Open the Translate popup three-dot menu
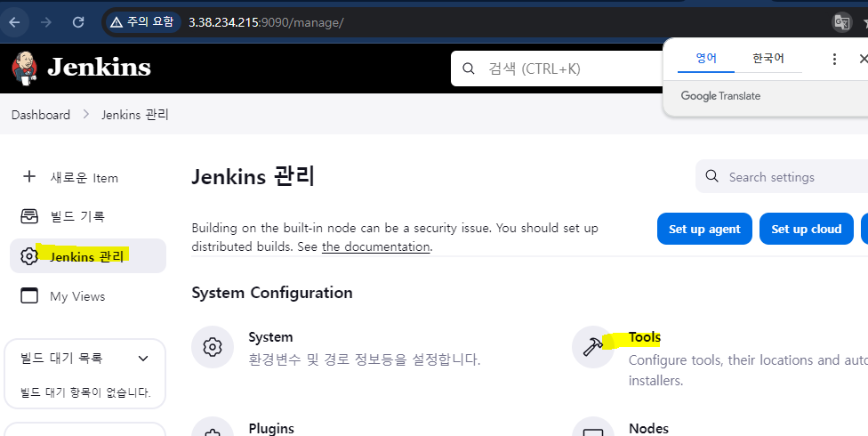Image resolution: width=868 pixels, height=436 pixels. [x=834, y=59]
